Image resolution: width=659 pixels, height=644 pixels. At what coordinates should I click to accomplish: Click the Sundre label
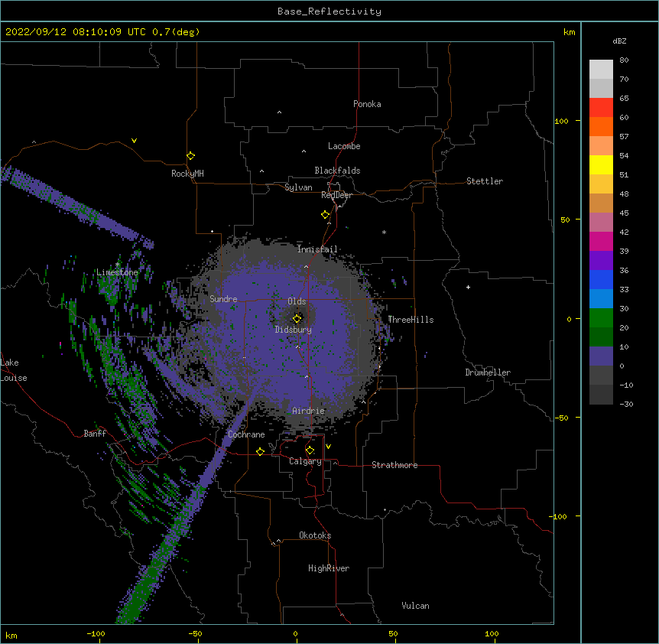click(223, 299)
